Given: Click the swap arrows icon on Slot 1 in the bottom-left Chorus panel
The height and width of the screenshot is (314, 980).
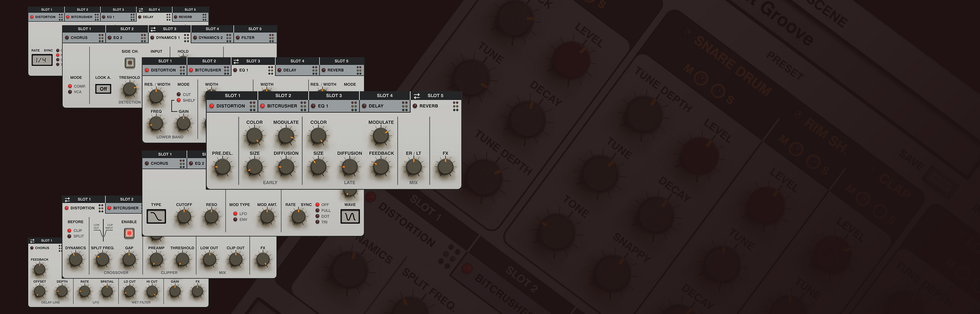Looking at the screenshot, I should pos(32,240).
